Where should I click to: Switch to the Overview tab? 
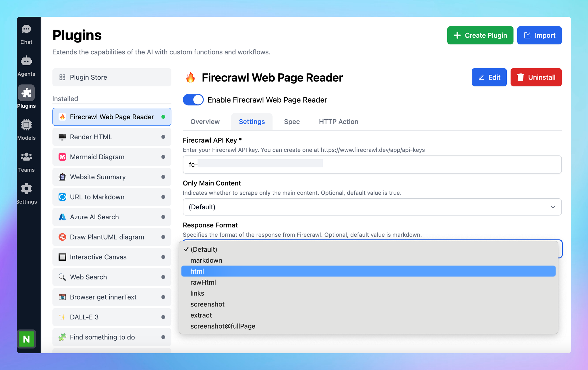(x=205, y=122)
